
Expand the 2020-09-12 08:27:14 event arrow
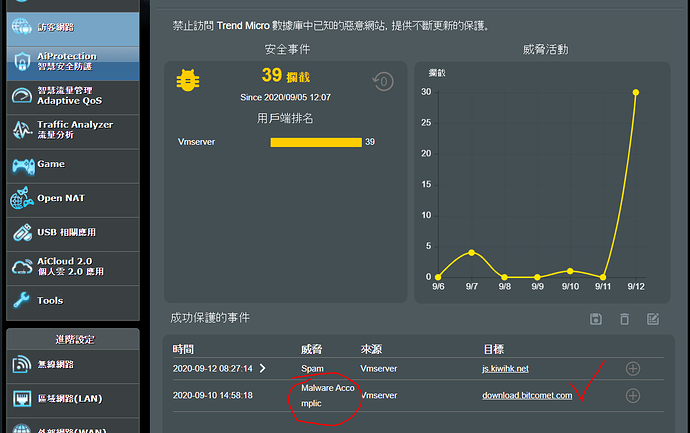(262, 368)
